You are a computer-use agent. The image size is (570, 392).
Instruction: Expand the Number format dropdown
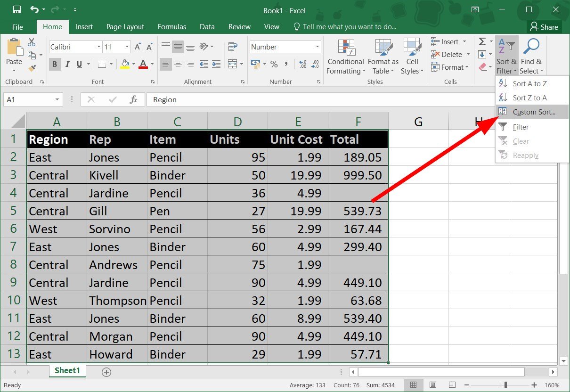pos(318,47)
